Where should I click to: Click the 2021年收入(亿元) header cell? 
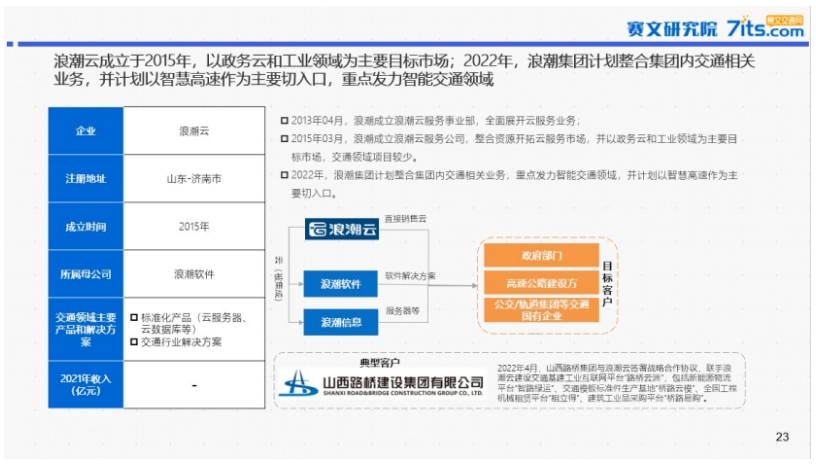point(86,385)
